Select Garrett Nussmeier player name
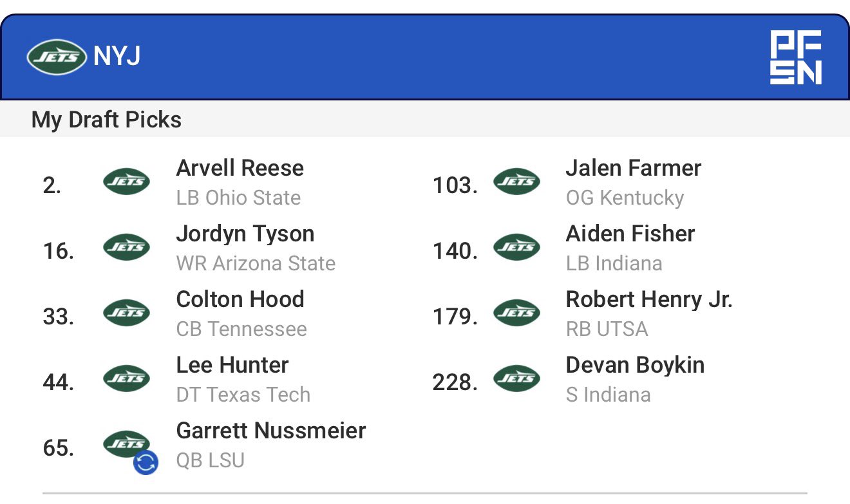Image resolution: width=850 pixels, height=504 pixels. [x=271, y=431]
